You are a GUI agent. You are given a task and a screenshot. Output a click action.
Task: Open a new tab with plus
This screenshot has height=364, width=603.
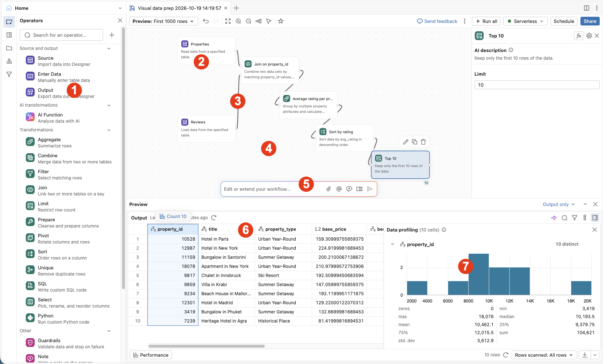click(x=236, y=8)
